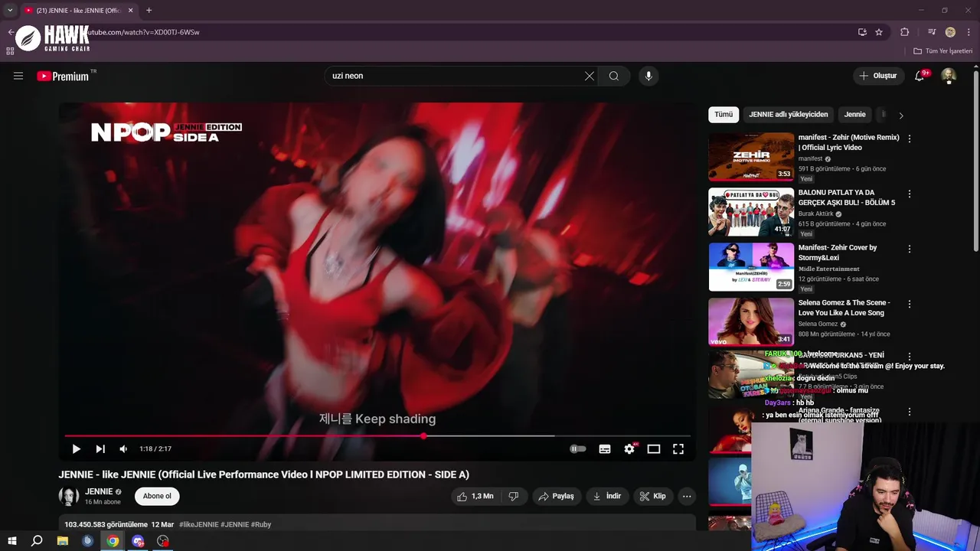The image size is (980, 551).
Task: Open options for Zehir Cover video
Action: (910, 249)
